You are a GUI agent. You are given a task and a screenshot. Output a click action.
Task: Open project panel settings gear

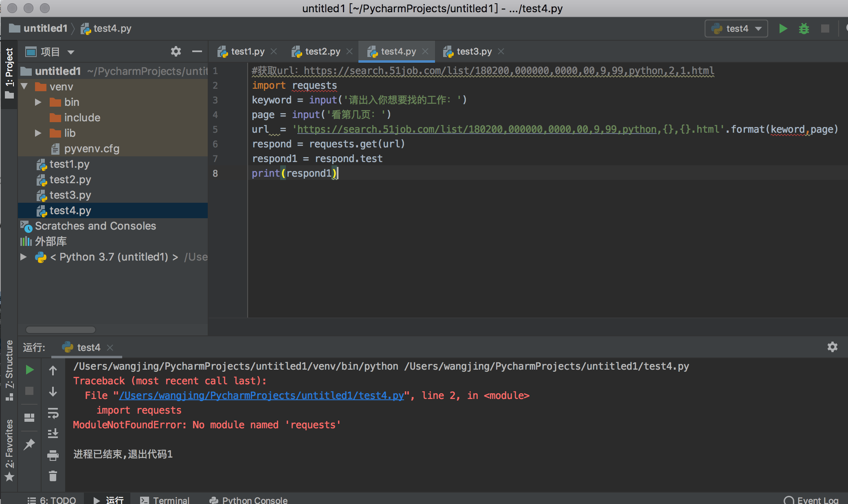tap(176, 52)
